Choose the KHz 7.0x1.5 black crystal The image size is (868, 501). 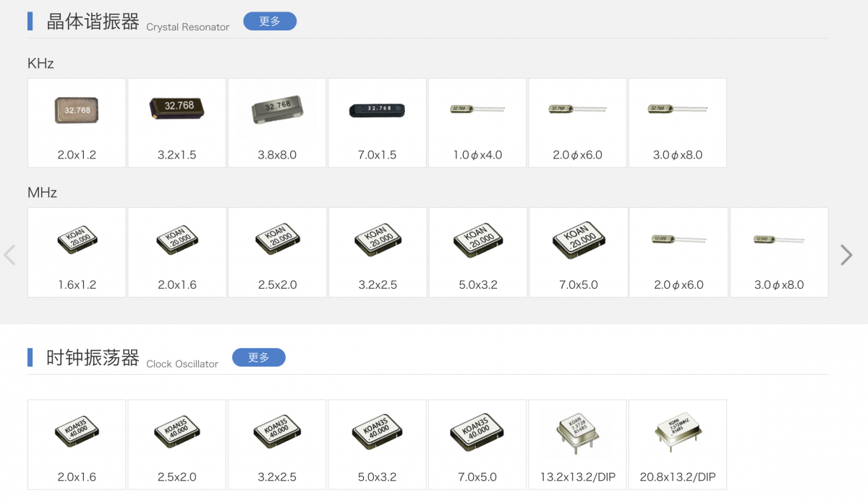tap(377, 122)
